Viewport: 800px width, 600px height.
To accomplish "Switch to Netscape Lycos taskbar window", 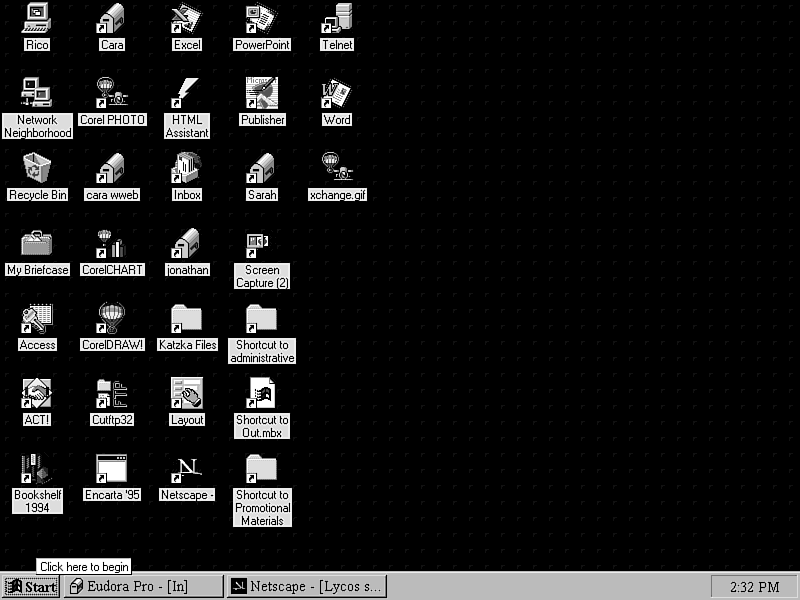I will click(x=306, y=587).
